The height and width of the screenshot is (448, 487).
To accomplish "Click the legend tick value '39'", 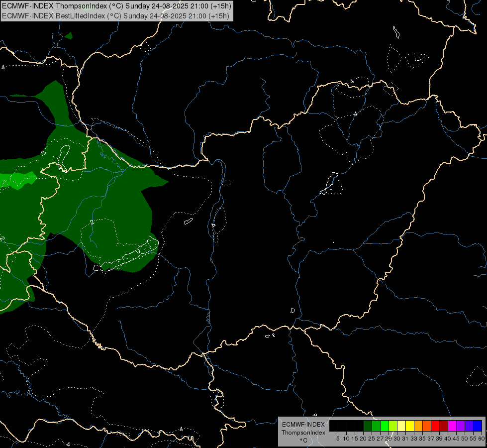I will pyautogui.click(x=439, y=439).
